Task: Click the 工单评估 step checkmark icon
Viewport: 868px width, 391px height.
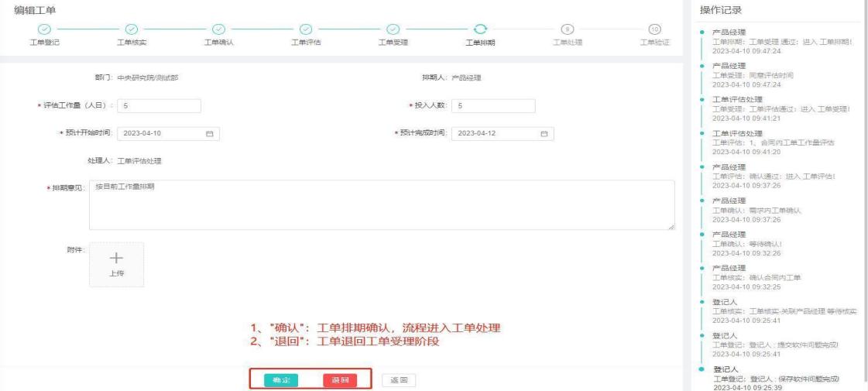Action: [x=305, y=29]
